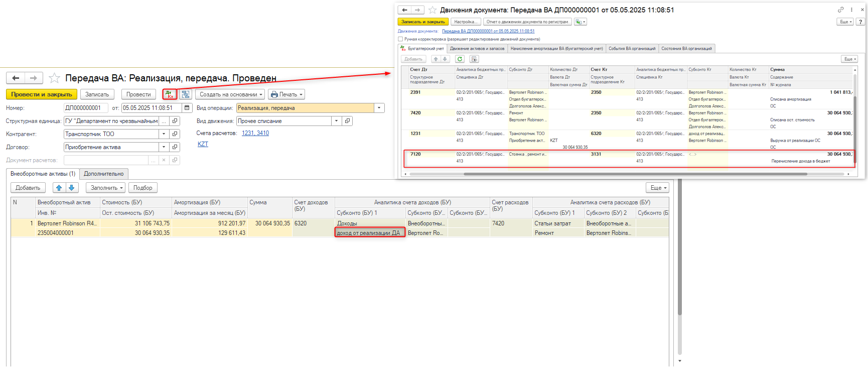Open Счета расчетов link 1231, 3410

(255, 133)
